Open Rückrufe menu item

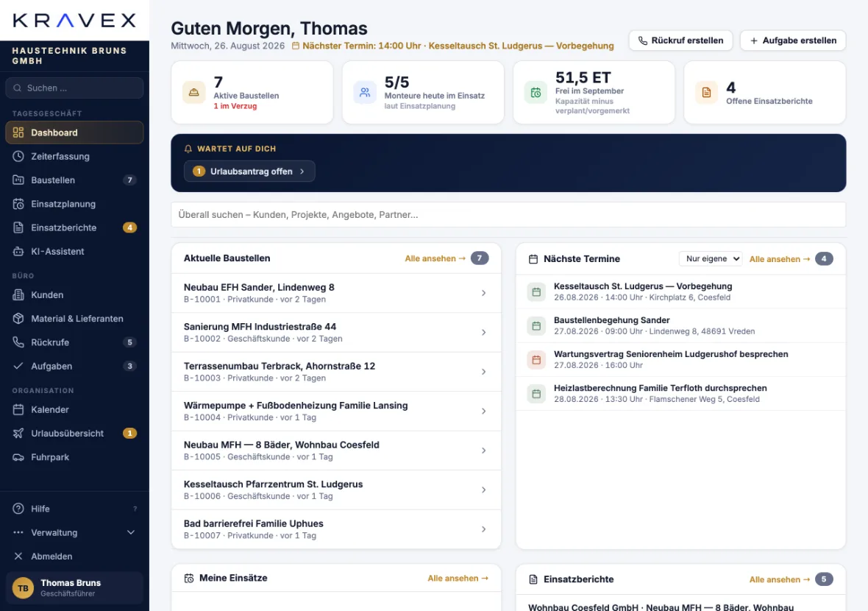point(74,342)
